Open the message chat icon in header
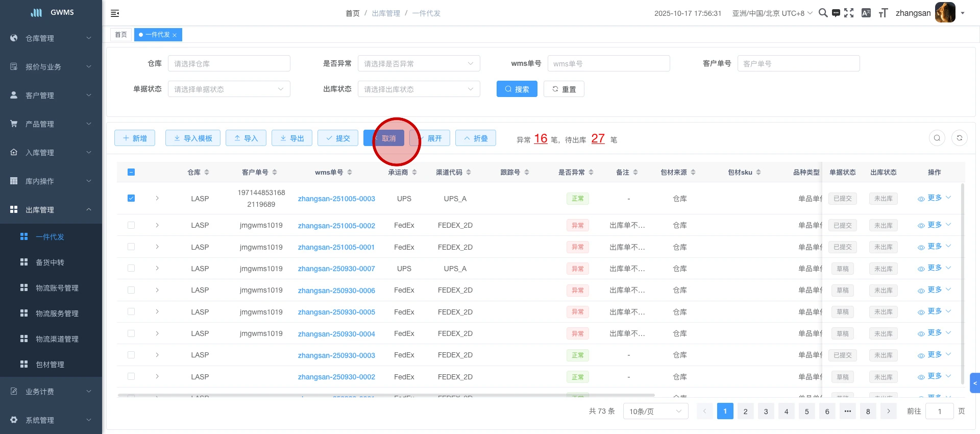 point(836,13)
